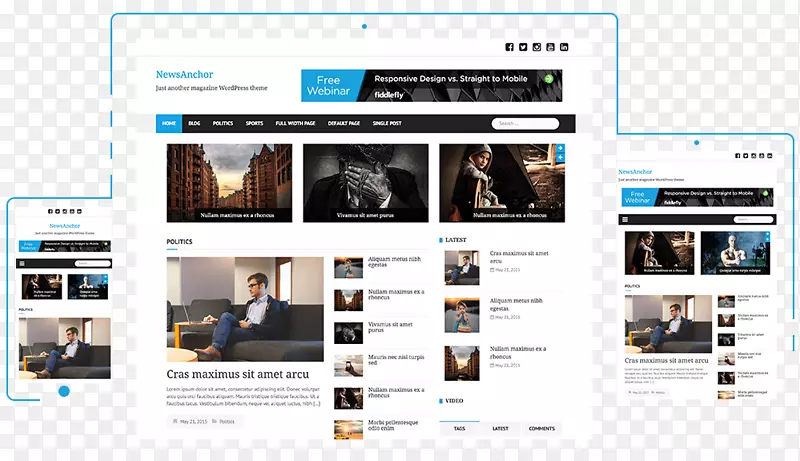The height and width of the screenshot is (461, 800).
Task: Open Aliquam metus nibh egestas in Politics list
Action: (x=394, y=262)
